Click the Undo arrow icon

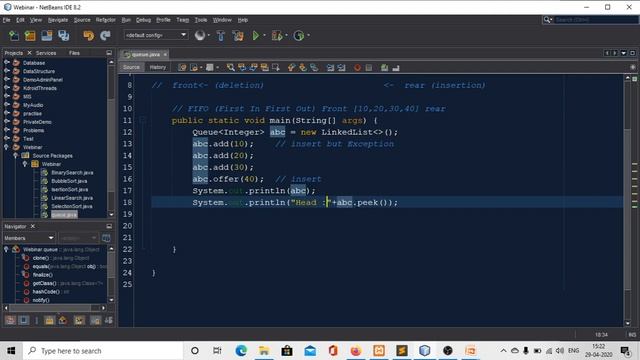click(88, 36)
